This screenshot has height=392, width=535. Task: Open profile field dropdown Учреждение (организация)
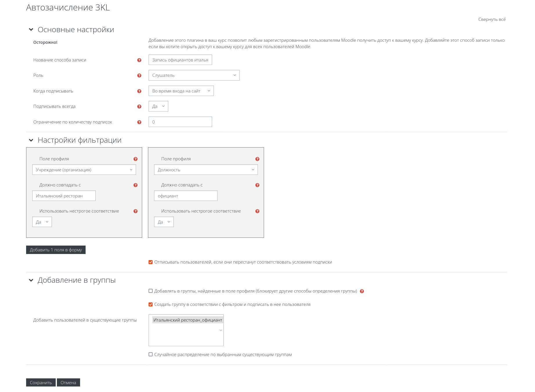coord(84,170)
